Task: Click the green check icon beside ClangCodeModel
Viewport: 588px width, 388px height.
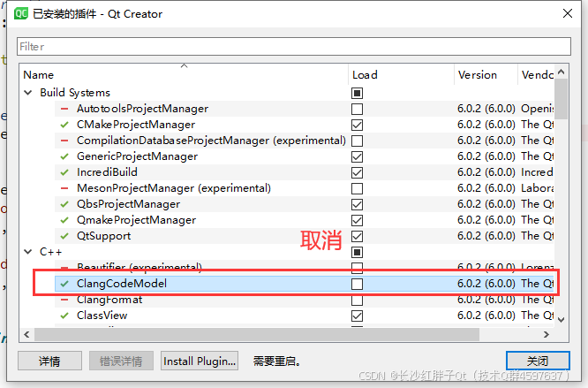Action: pos(64,284)
